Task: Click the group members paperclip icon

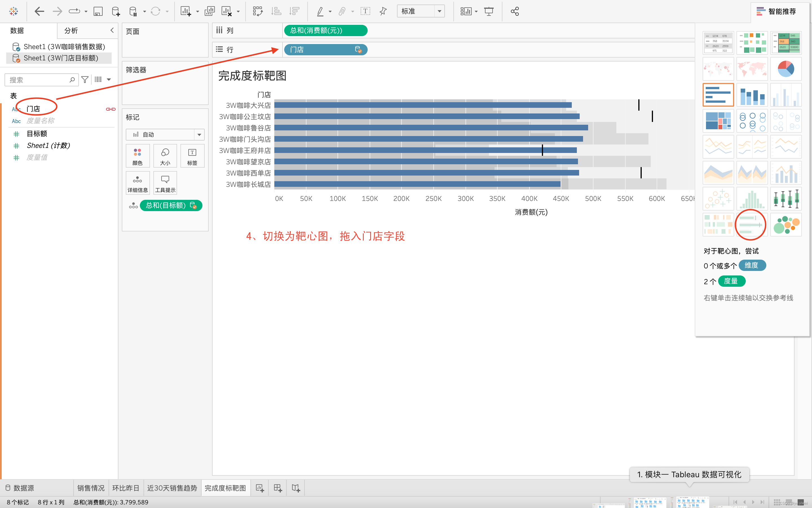Action: coord(342,11)
